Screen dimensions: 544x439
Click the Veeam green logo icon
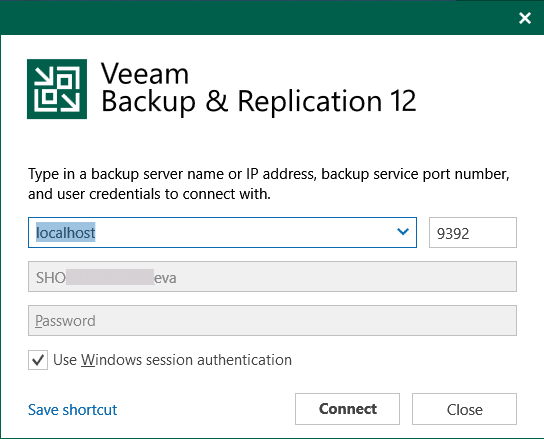57,89
